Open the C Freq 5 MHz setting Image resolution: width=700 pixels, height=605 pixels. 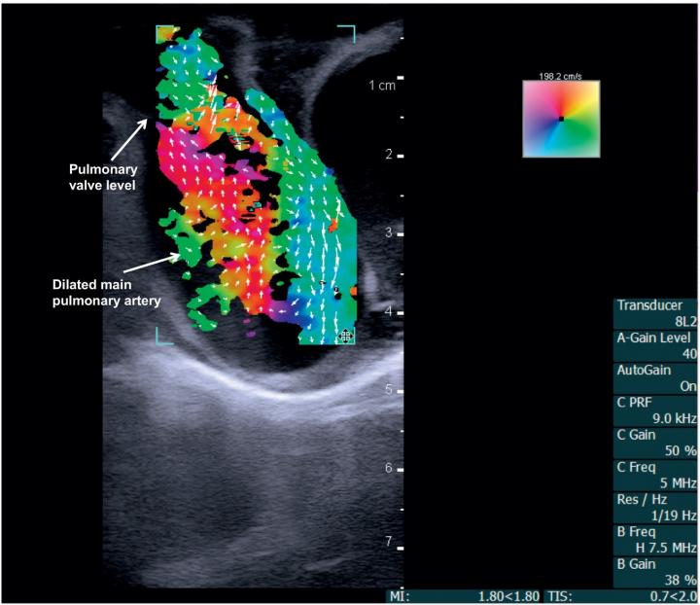(655, 475)
